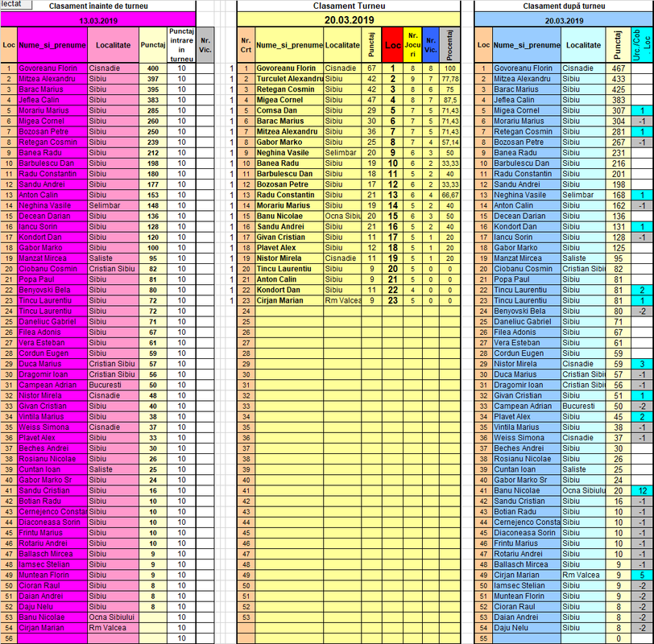Click the 'Clasament înainte de turneu' title
This screenshot has height=644, width=654.
click(98, 6)
